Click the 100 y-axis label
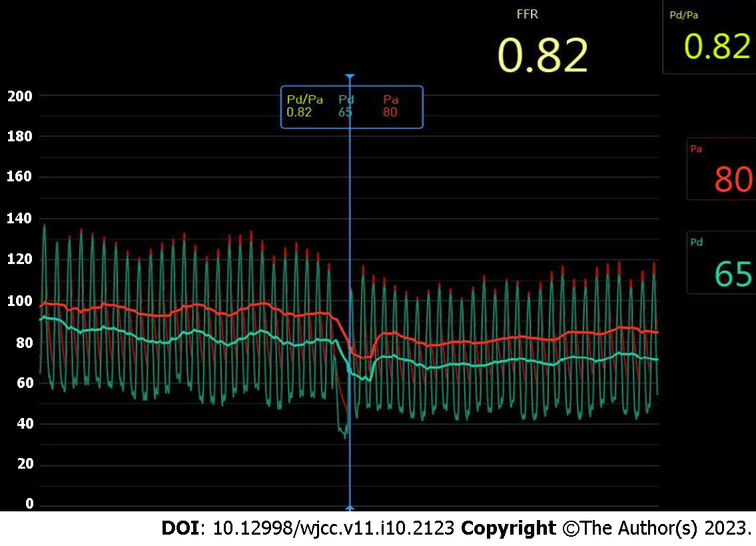The image size is (756, 546). (20, 301)
